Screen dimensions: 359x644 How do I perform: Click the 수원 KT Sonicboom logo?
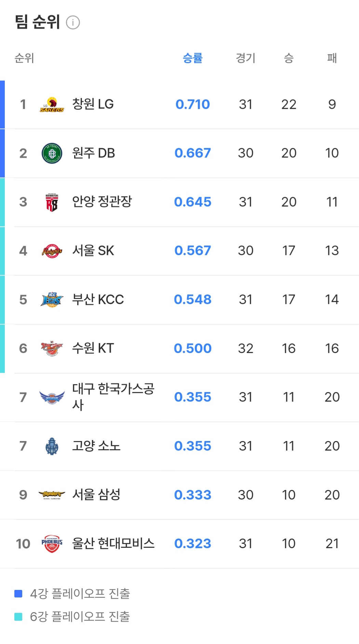52,349
